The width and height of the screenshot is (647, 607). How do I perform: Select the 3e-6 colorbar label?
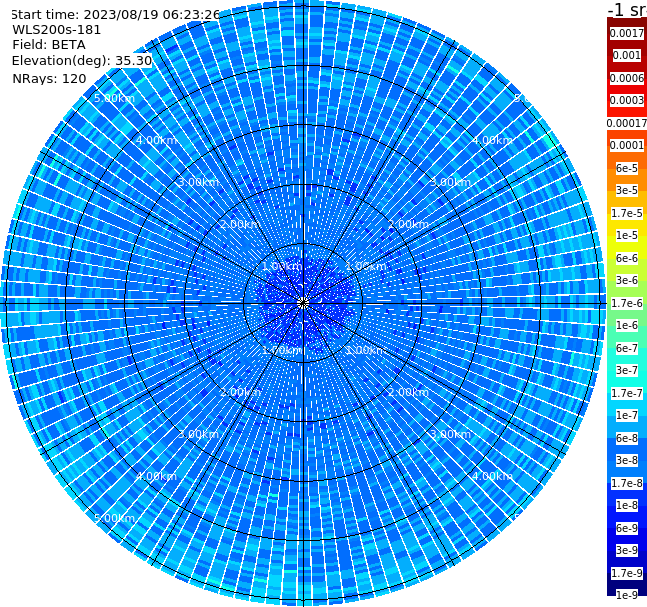point(627,280)
